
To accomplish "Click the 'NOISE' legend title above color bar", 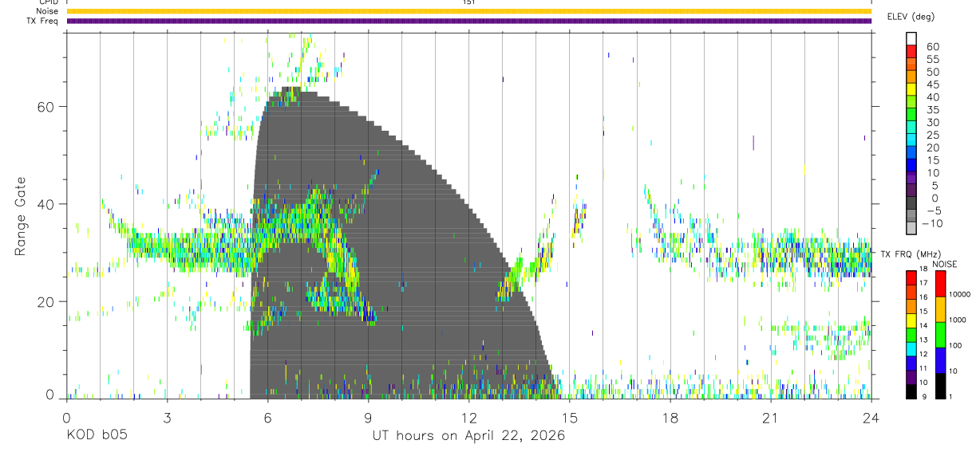I will pos(945,264).
